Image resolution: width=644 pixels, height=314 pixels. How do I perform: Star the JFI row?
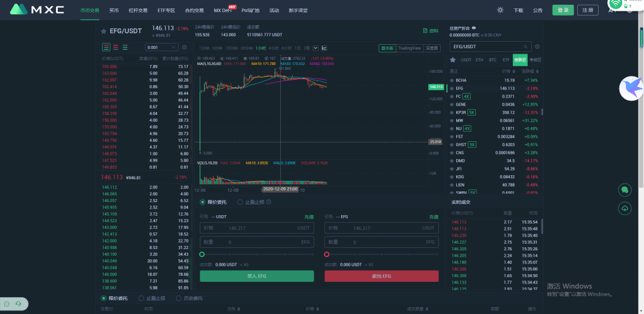[452, 169]
